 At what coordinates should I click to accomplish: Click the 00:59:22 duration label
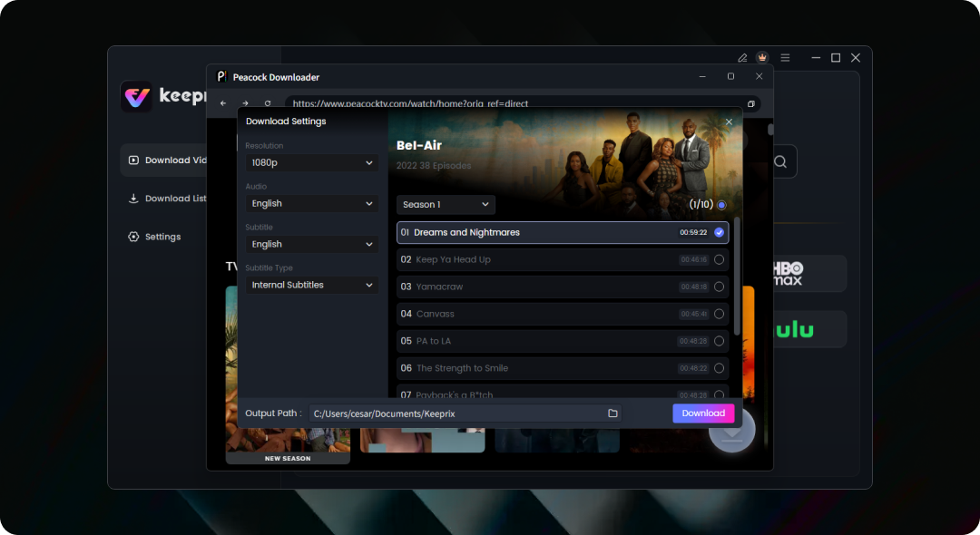coord(693,232)
